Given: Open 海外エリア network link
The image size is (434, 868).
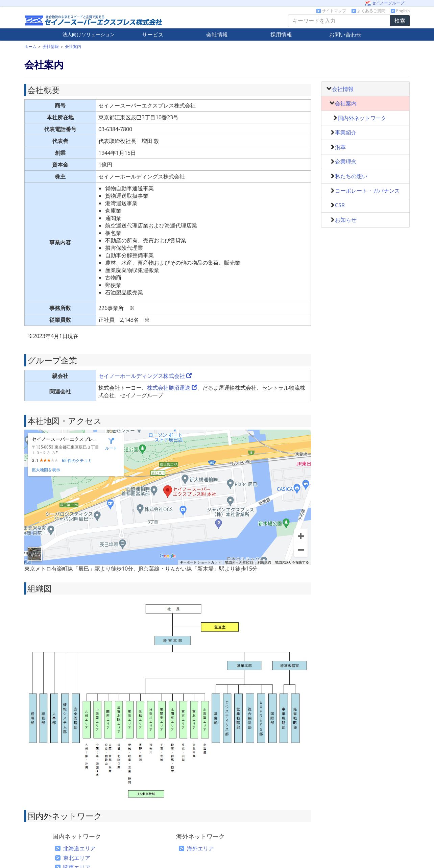Looking at the screenshot, I should [x=200, y=848].
